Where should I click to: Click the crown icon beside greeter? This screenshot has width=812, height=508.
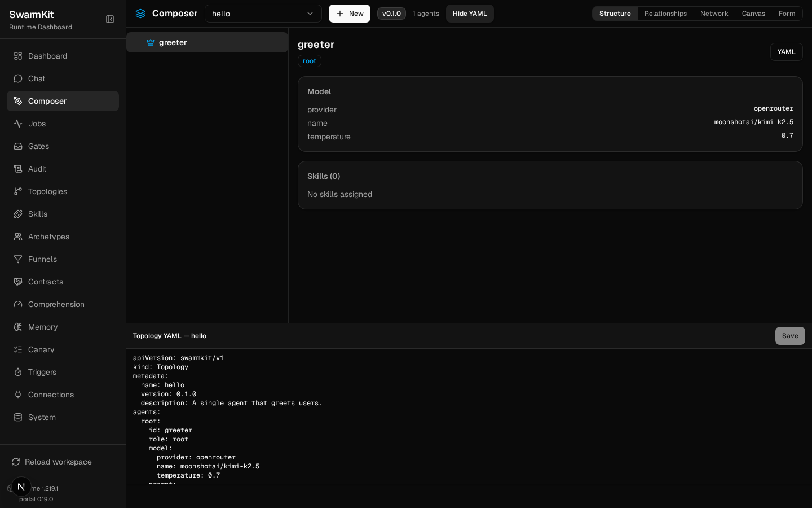coord(151,42)
